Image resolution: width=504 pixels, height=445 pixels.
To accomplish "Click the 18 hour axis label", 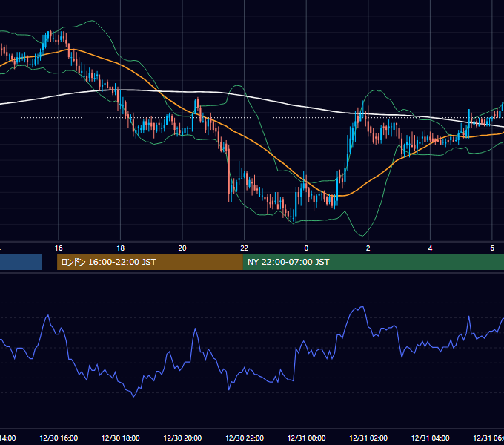I will [121, 248].
